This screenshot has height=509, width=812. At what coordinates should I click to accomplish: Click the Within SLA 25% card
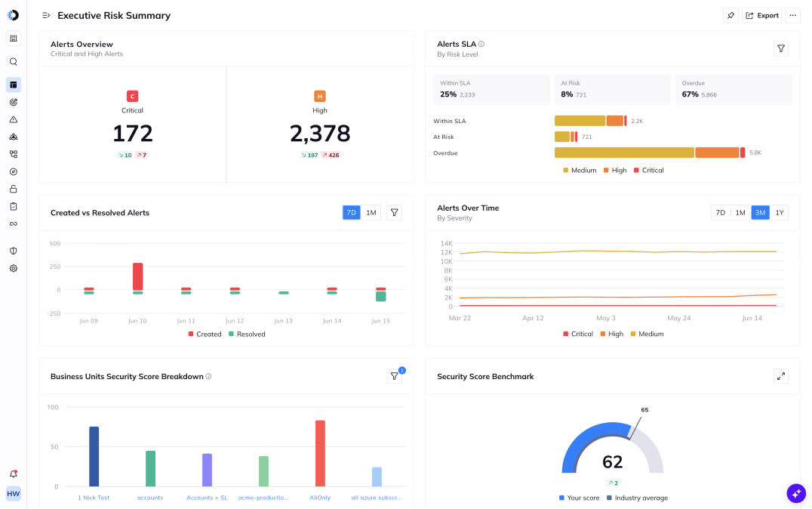pos(491,90)
